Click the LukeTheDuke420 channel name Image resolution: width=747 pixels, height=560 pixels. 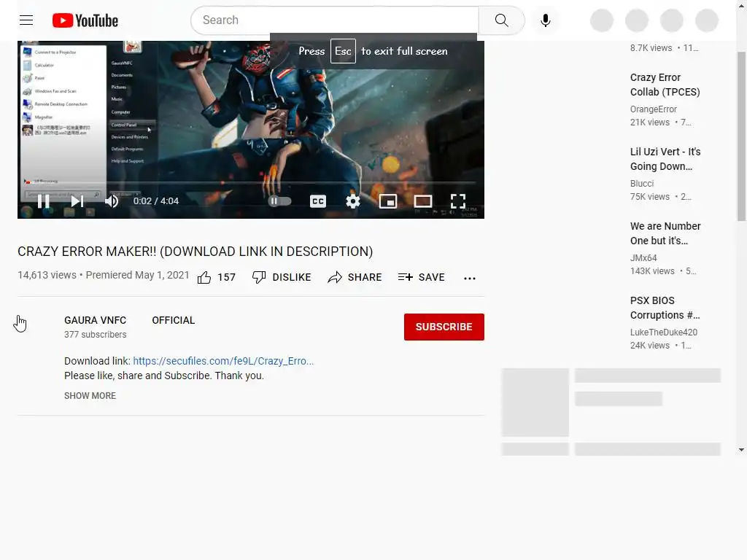(x=663, y=332)
